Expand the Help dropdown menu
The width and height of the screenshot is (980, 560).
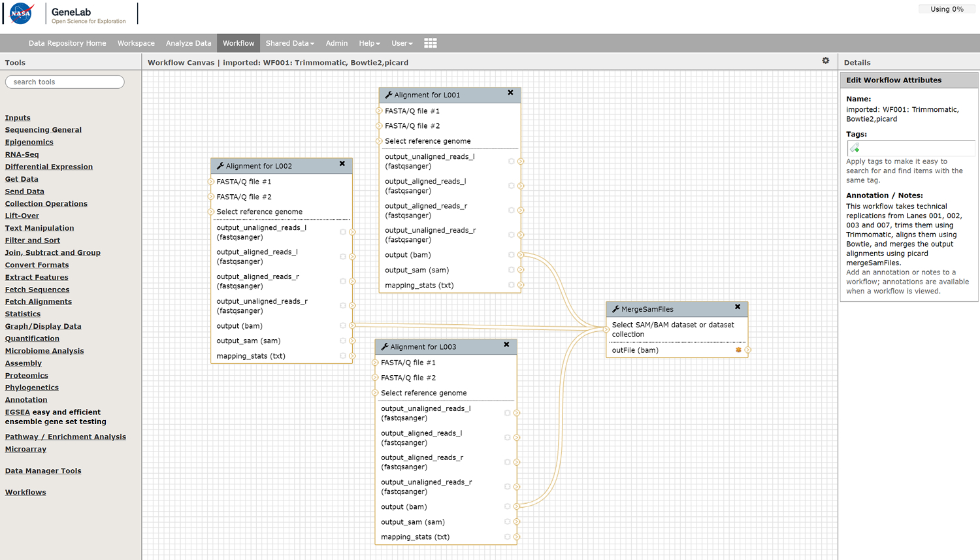(x=369, y=43)
